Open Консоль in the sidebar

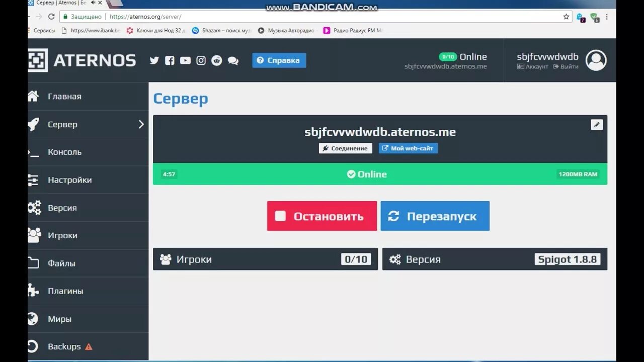(x=88, y=152)
